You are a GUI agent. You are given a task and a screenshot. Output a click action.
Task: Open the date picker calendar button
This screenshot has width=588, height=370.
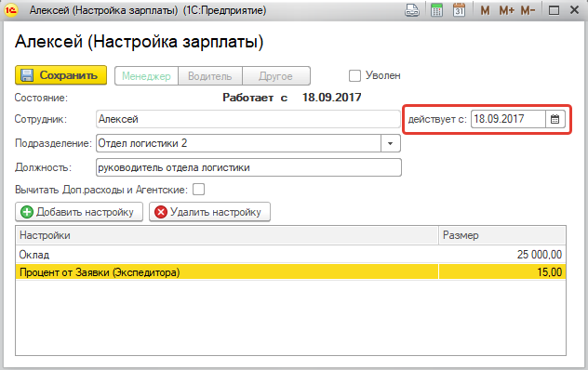point(555,119)
